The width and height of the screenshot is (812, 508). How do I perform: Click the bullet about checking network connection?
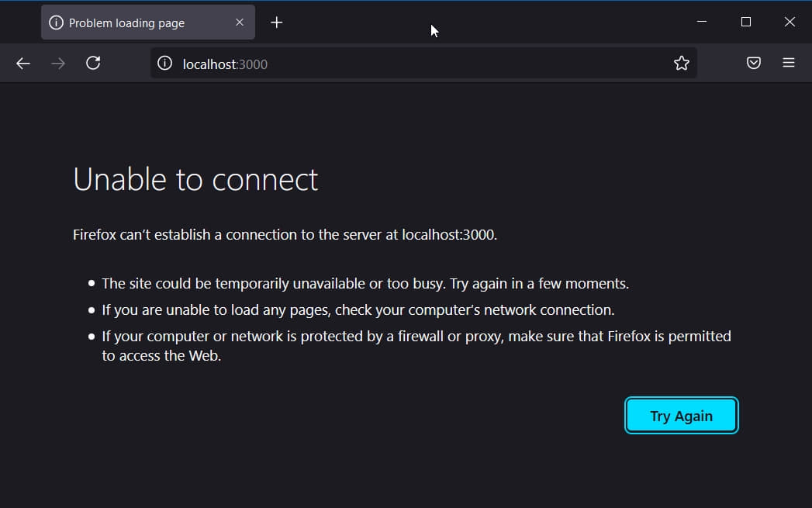(358, 309)
